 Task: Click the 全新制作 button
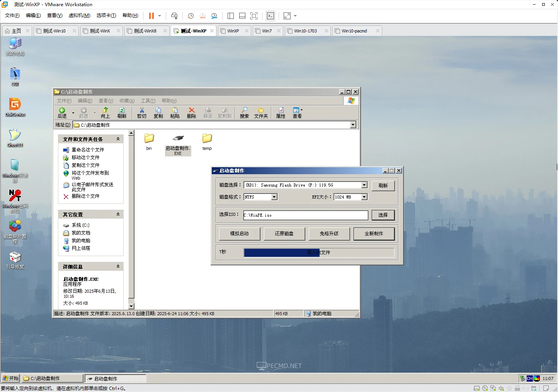(x=374, y=234)
